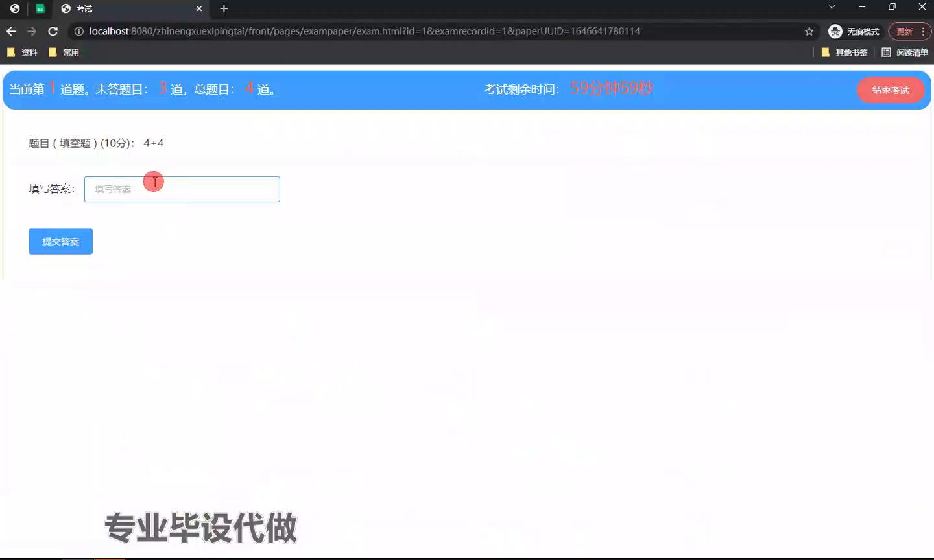
Task: Click the browser back arrow
Action: [x=11, y=31]
